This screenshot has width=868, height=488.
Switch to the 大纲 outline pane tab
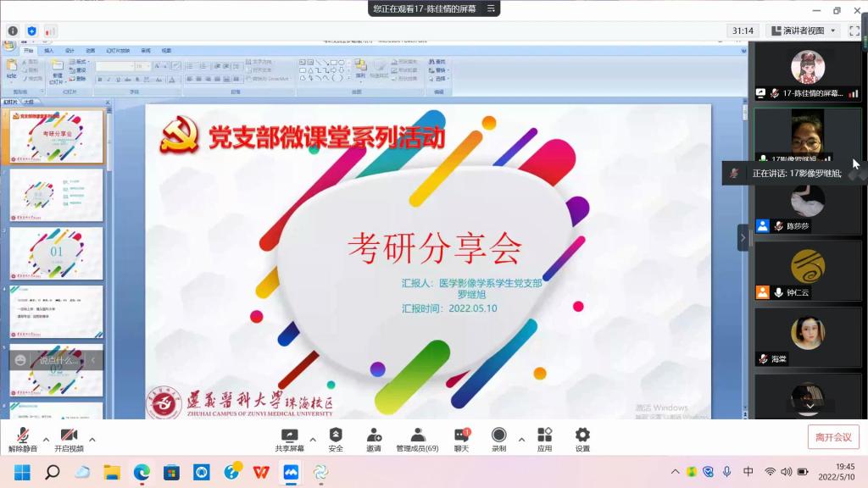click(29, 102)
